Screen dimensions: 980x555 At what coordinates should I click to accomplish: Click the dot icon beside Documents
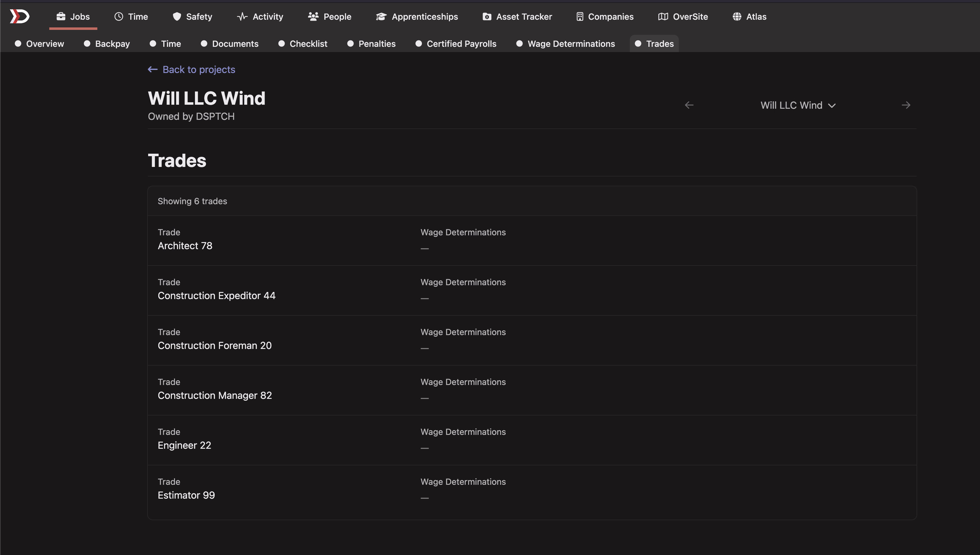point(204,43)
